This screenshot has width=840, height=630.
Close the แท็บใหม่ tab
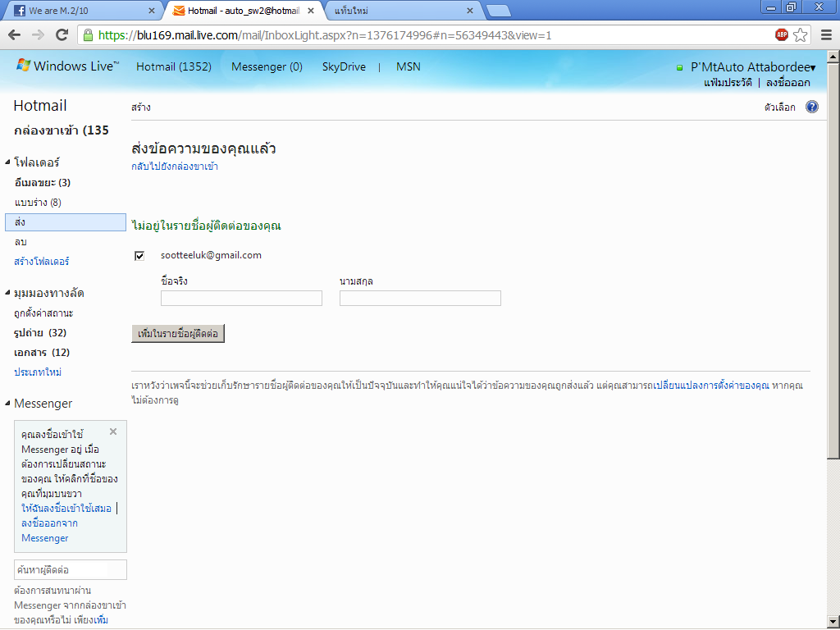coord(470,11)
